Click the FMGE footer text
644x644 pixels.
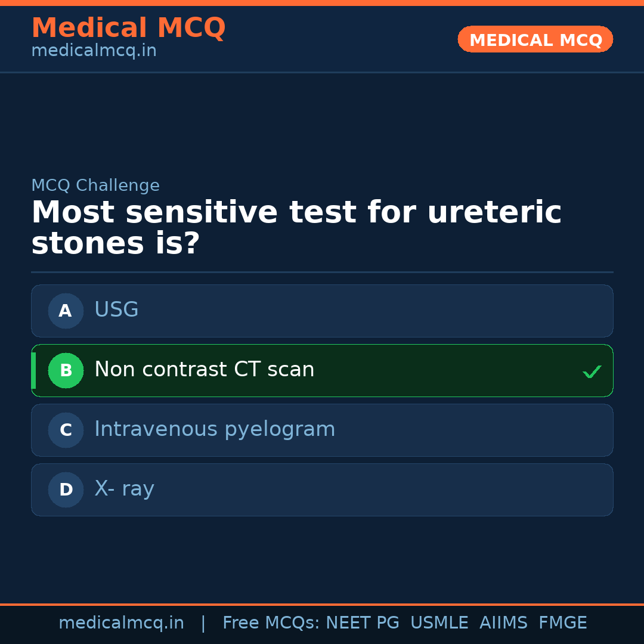(562, 623)
